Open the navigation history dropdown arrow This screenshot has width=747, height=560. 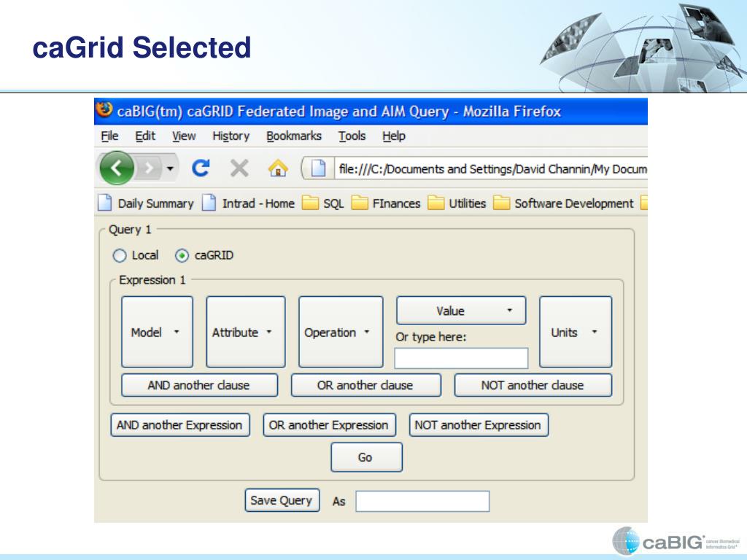[x=169, y=168]
